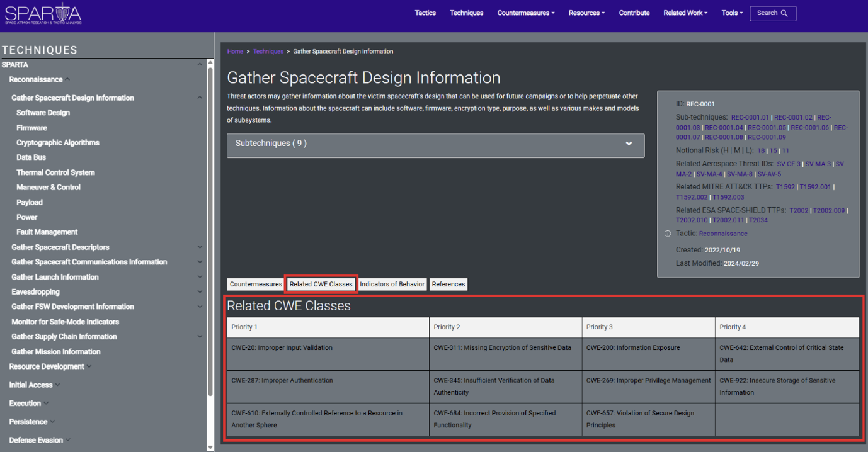Image resolution: width=868 pixels, height=452 pixels.
Task: Open Gather Mission Information item
Action: coord(56,352)
